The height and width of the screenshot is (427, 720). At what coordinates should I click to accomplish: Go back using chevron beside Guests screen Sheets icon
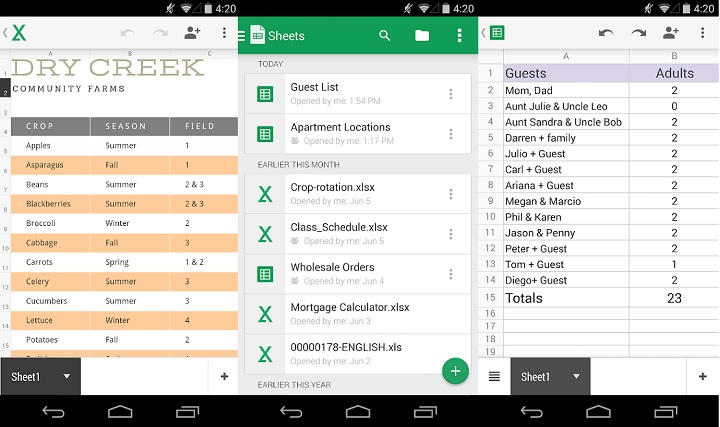(x=483, y=33)
